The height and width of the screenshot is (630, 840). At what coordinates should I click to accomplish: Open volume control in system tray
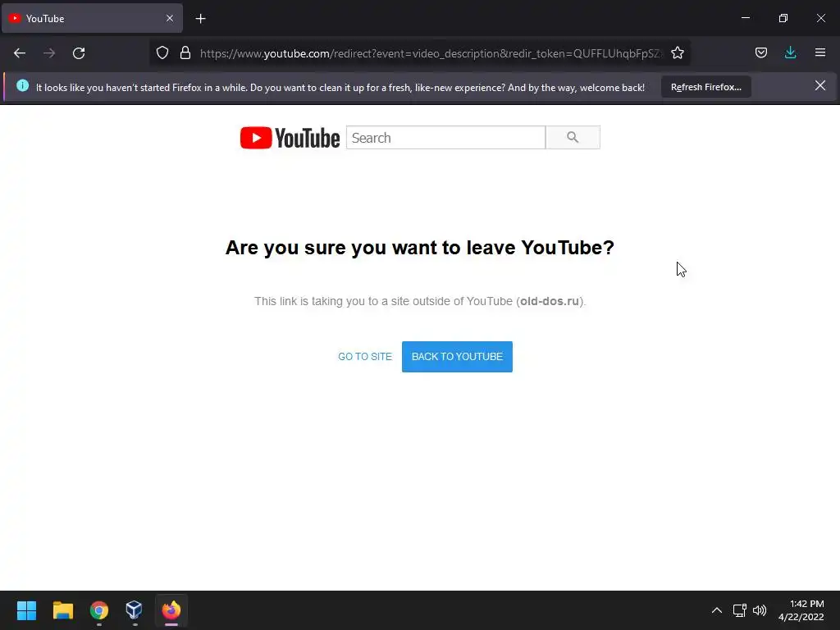[760, 610]
